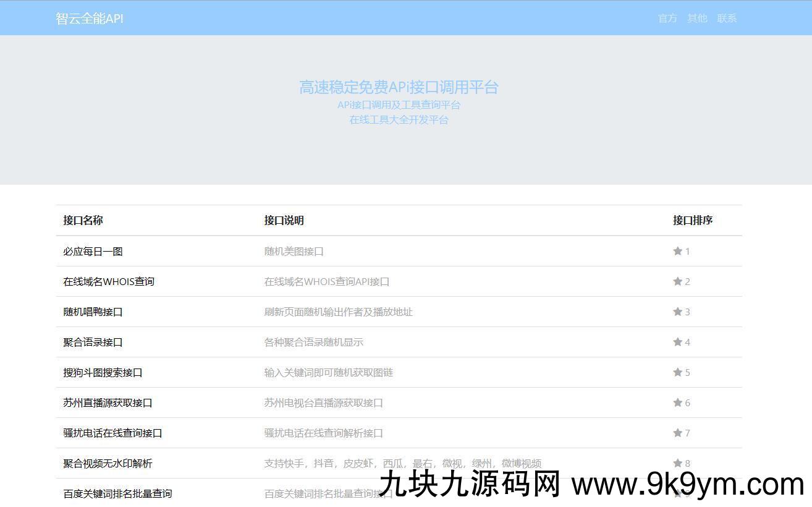Open the 骚扰电话在线查询接口 entry
This screenshot has width=812, height=507.
pyautogui.click(x=112, y=433)
